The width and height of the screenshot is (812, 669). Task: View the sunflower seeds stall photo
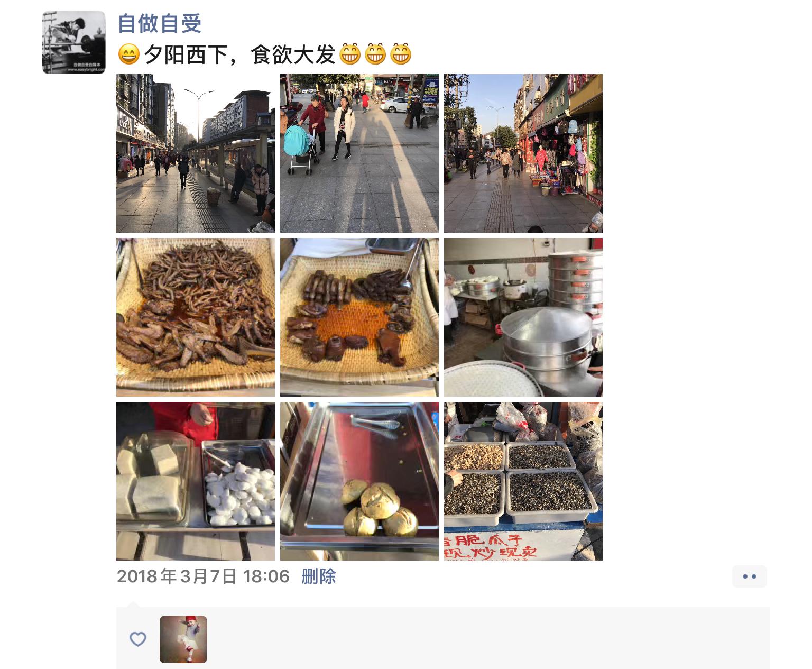pos(523,481)
